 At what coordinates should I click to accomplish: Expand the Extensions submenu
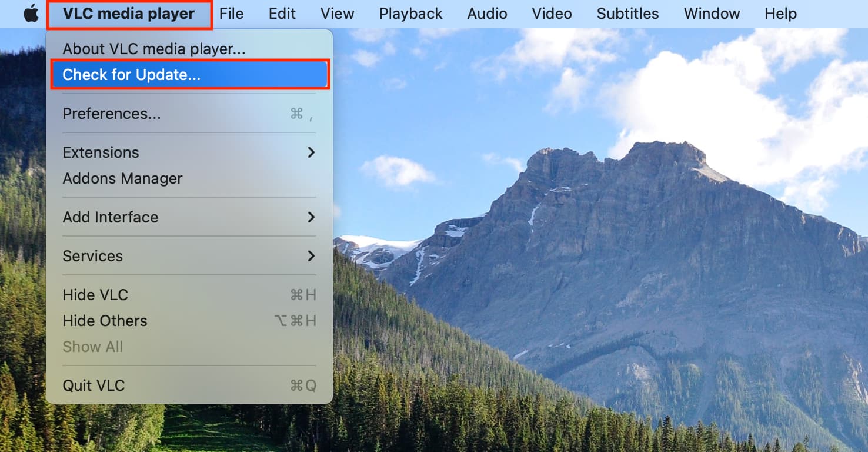(x=189, y=152)
